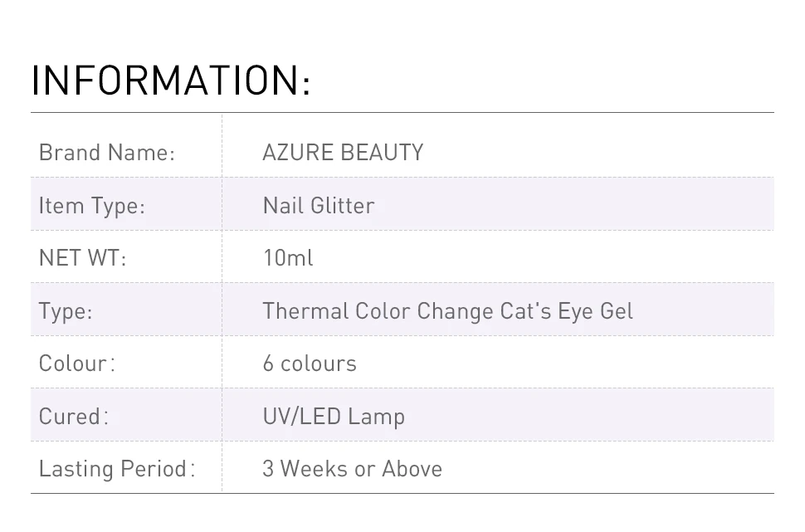Click the UV/LED Lamp value
The height and width of the screenshot is (532, 805).
(334, 416)
